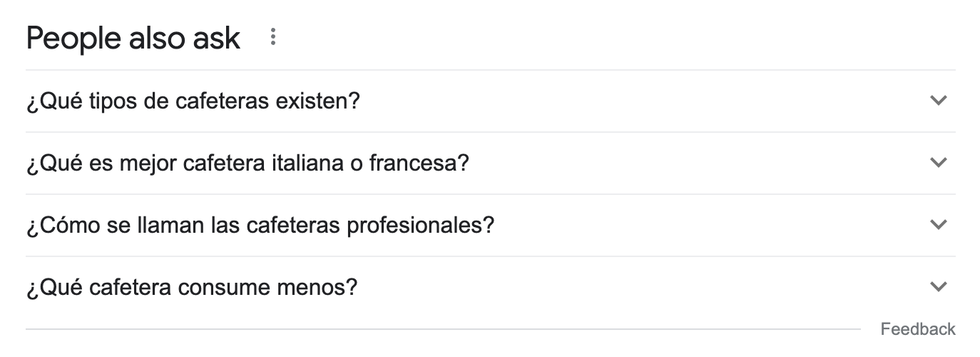Screen dimensions: 980x357
Task: Expand ¿Qué es mejor cafetera italiana o francesa?
Action: coord(490,164)
